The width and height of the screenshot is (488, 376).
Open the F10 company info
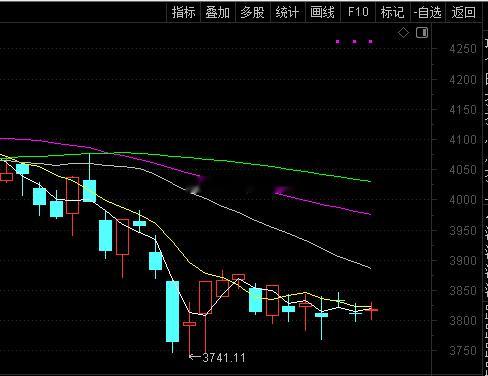pyautogui.click(x=358, y=12)
